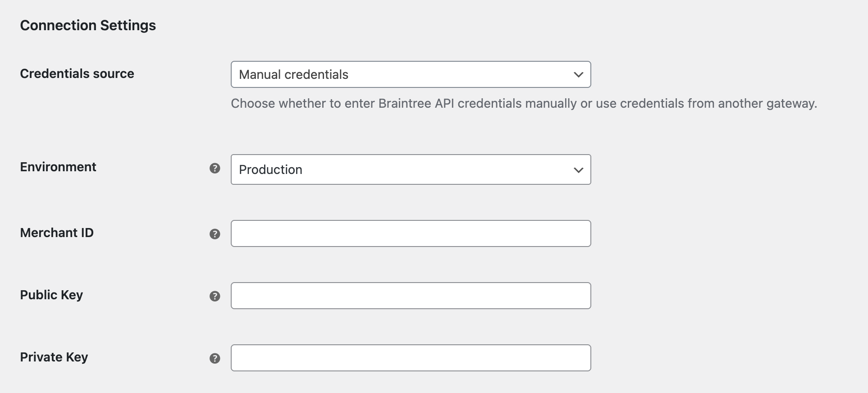Click the Credentials source label

(x=77, y=73)
